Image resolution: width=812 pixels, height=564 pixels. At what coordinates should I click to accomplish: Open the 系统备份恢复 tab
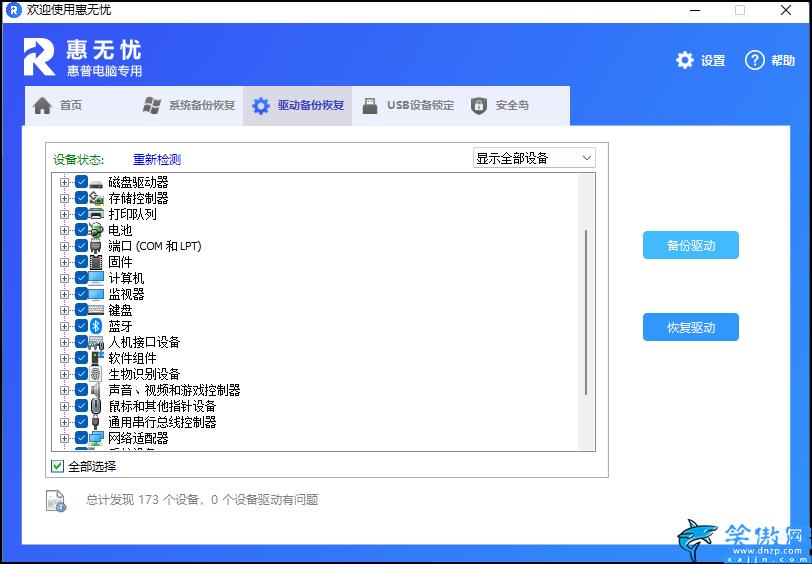click(x=189, y=106)
